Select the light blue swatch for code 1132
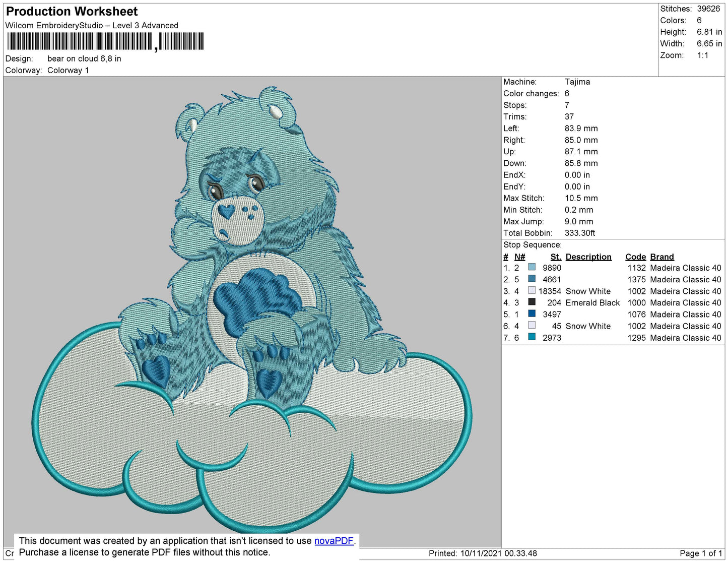728x563 pixels. pyautogui.click(x=532, y=267)
